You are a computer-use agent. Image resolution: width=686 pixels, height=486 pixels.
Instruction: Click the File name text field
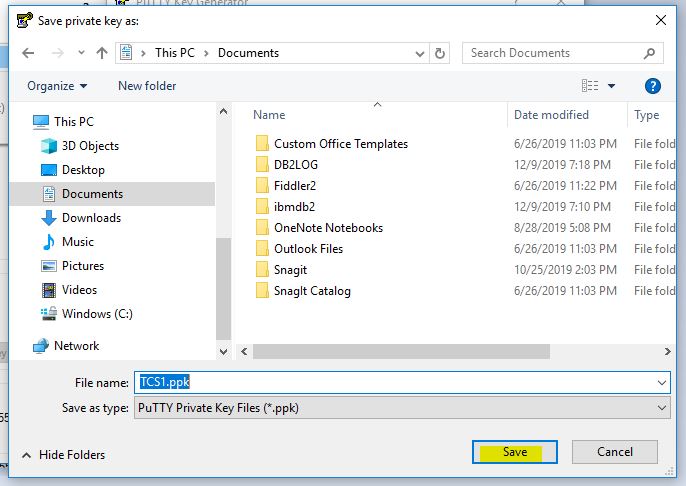(x=402, y=382)
